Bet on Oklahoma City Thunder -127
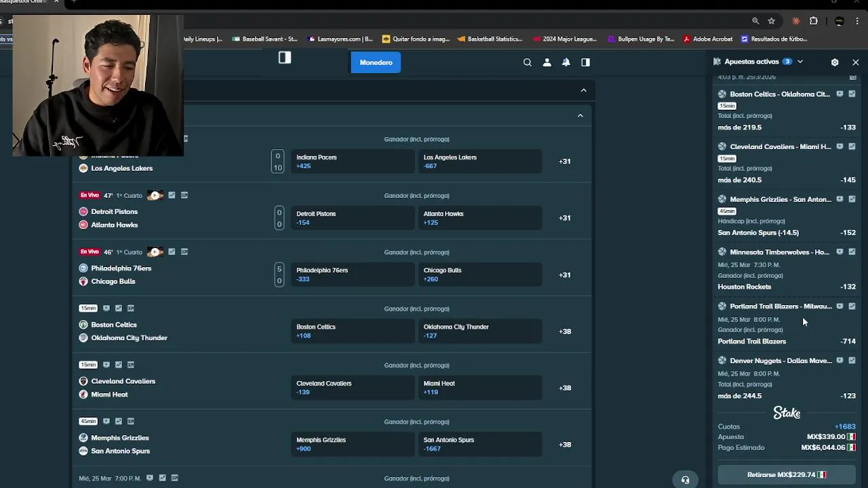The image size is (868, 488). pos(480,331)
